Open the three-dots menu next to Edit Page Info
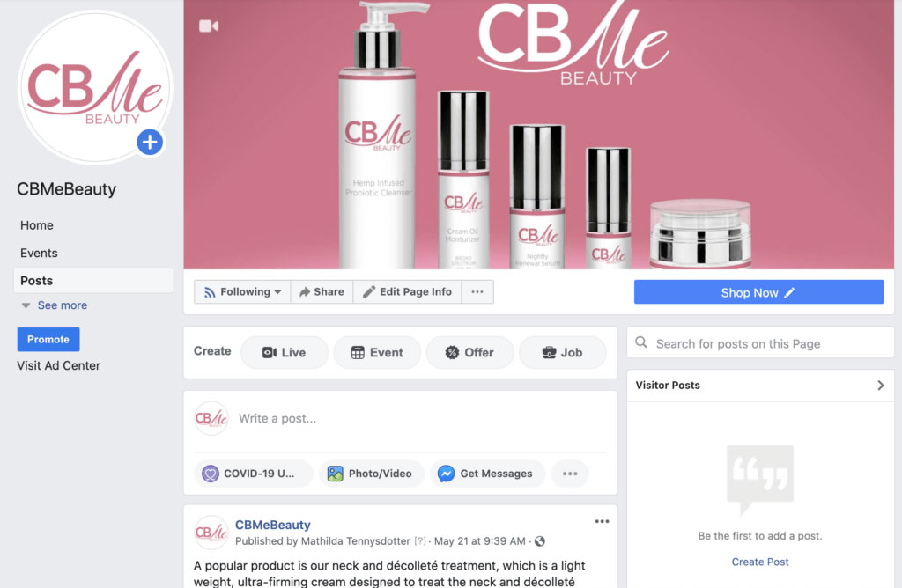This screenshot has width=902, height=588. coord(477,292)
